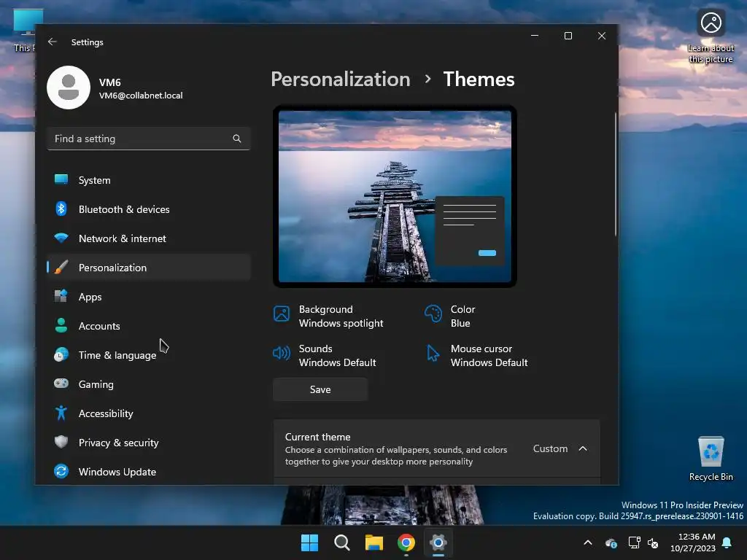Click the Save theme button
The height and width of the screenshot is (560, 747).
320,389
